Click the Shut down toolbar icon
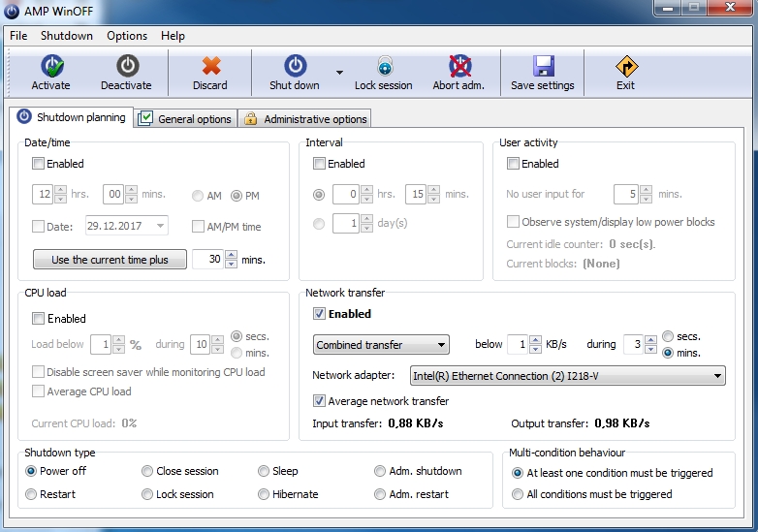Screen dimensions: 758x532 coord(295,67)
